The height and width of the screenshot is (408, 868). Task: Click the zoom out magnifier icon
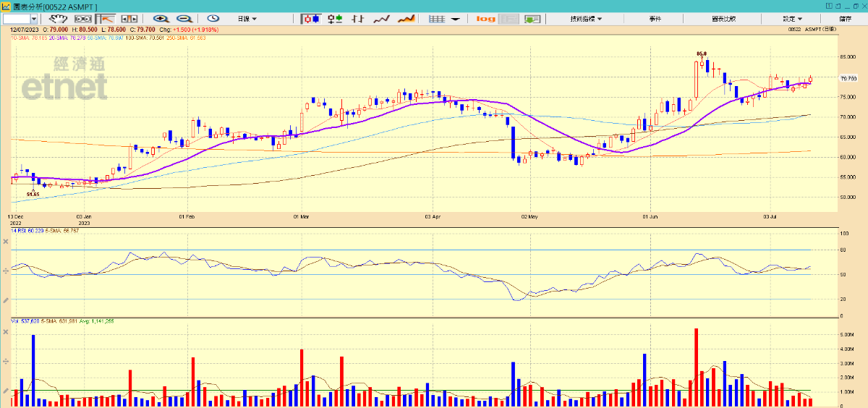tap(184, 18)
